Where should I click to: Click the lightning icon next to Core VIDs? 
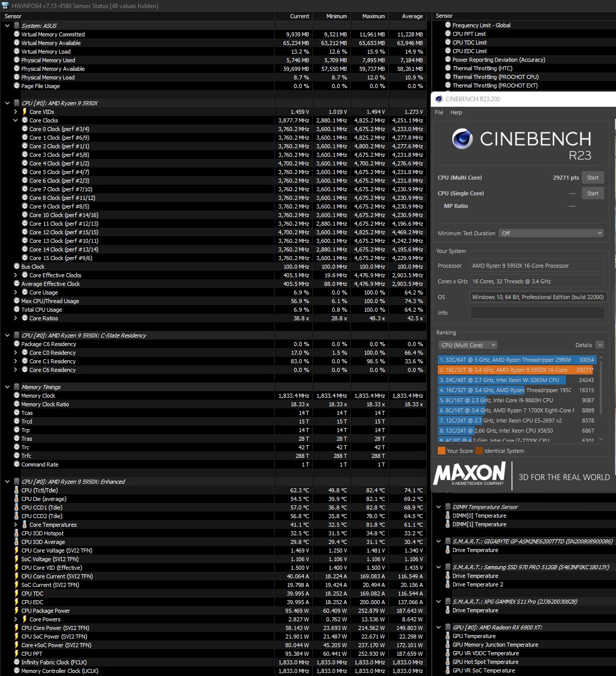tap(25, 112)
